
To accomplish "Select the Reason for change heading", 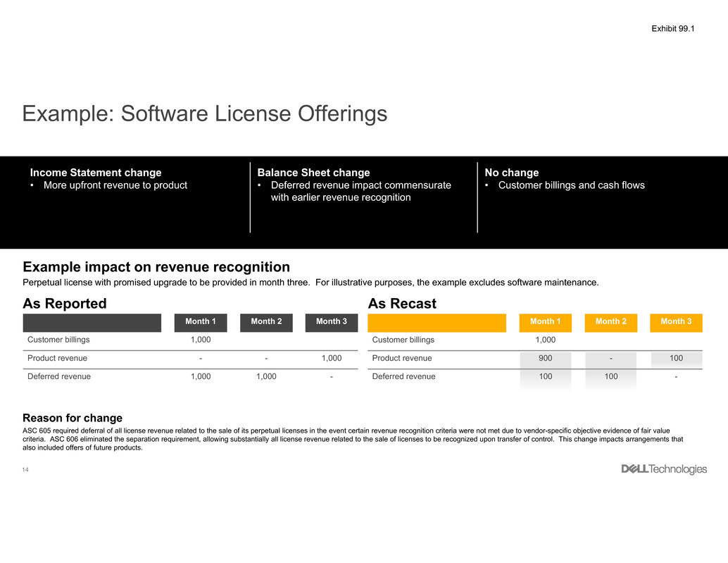I will pyautogui.click(x=73, y=418).
